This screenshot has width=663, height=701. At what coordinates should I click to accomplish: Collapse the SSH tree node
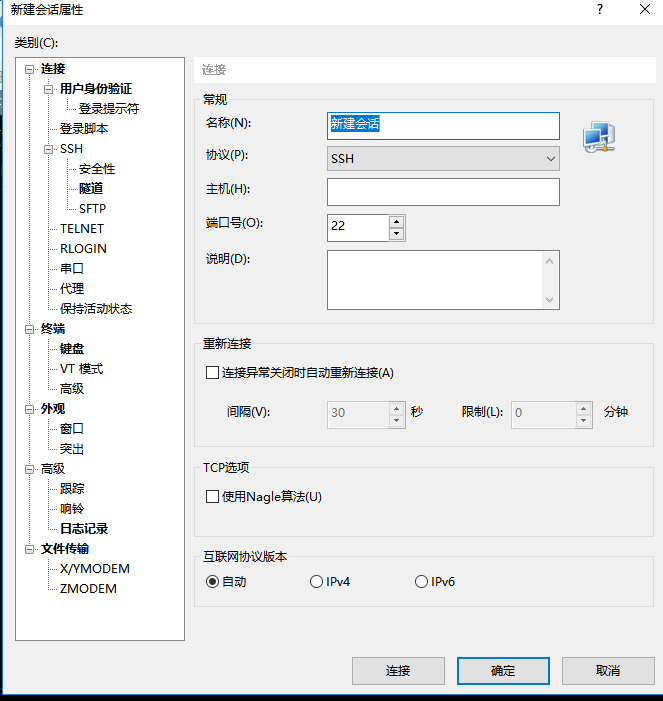click(49, 149)
